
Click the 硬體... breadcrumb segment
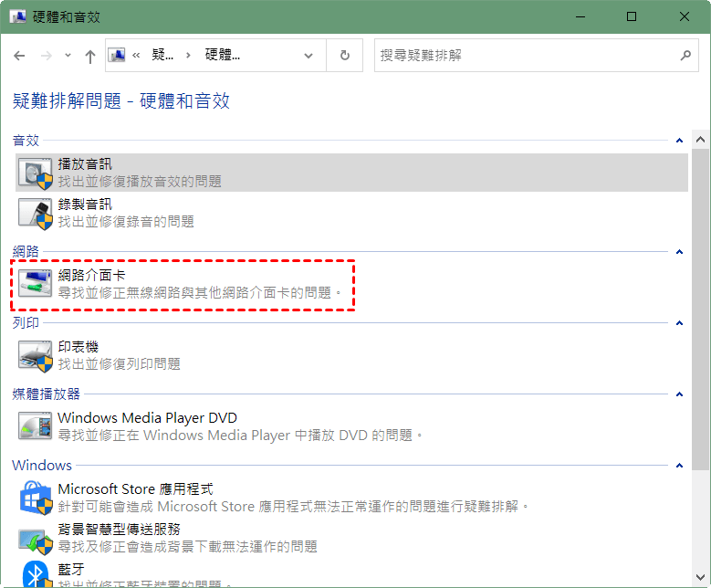222,56
